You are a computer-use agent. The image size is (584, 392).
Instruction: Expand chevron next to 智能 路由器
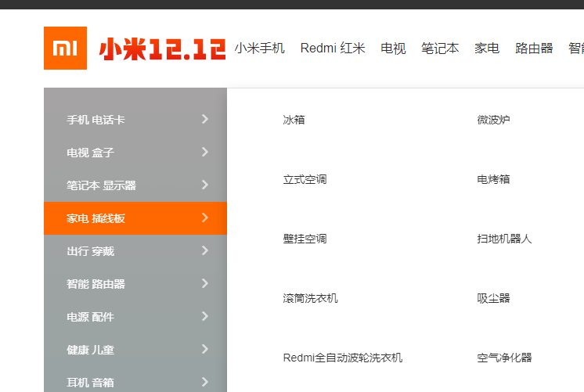(205, 283)
